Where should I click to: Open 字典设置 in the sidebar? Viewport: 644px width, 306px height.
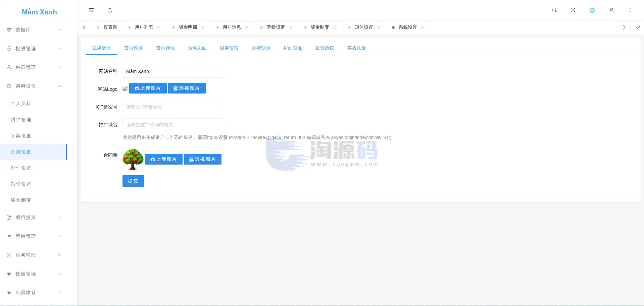34,136
